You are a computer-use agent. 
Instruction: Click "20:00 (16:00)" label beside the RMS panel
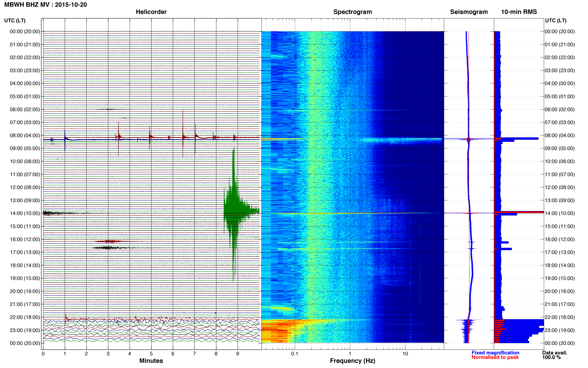[560, 291]
